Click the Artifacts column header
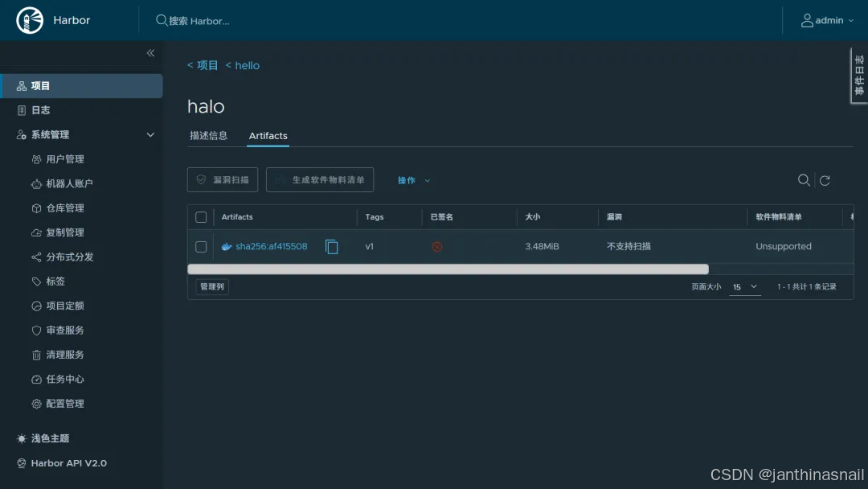868x489 pixels. tap(237, 217)
